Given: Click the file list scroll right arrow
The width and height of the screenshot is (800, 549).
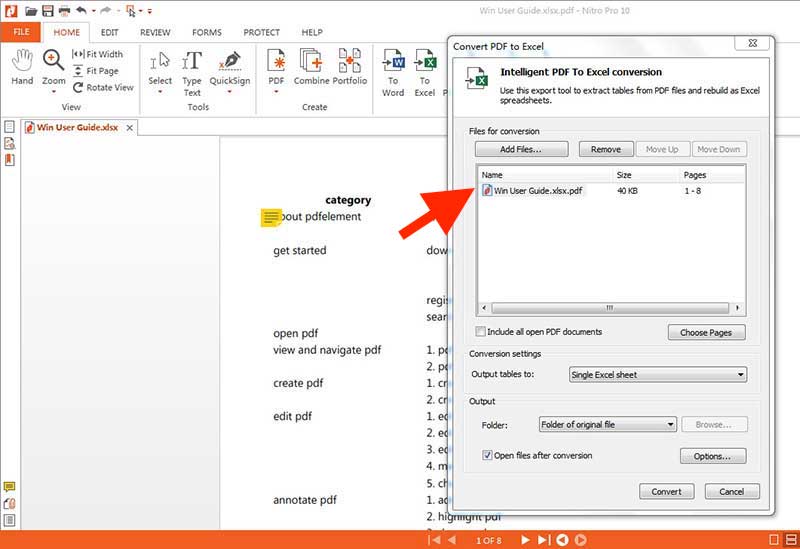Looking at the screenshot, I should coord(737,308).
